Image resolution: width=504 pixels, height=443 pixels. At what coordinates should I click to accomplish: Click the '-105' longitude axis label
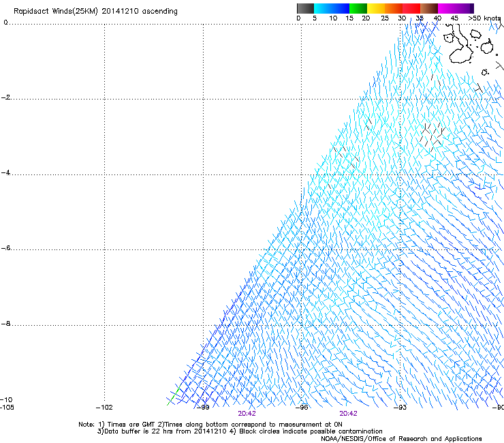coord(7,408)
